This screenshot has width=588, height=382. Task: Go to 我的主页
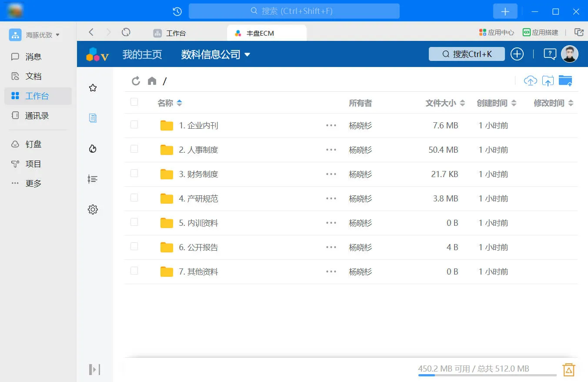click(142, 54)
